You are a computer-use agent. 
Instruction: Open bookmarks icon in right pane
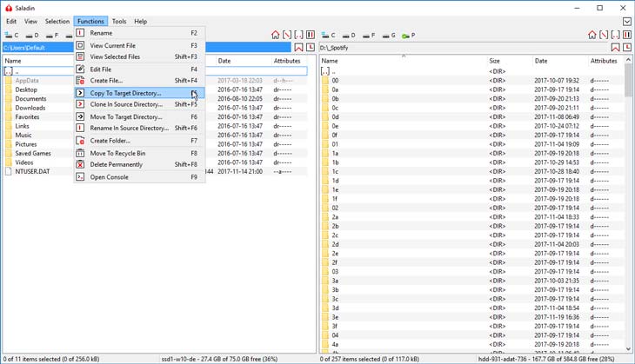(x=615, y=48)
